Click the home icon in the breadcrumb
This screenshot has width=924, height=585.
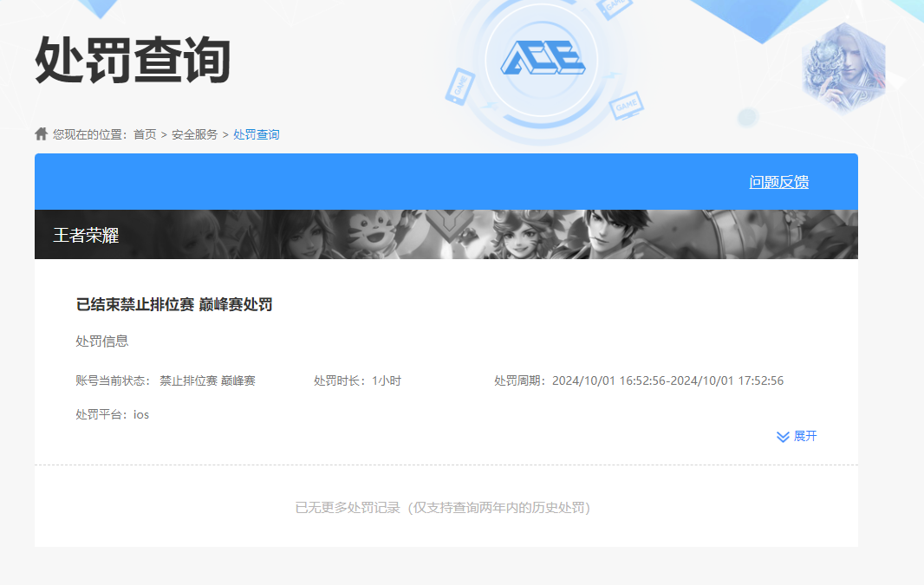(x=40, y=133)
